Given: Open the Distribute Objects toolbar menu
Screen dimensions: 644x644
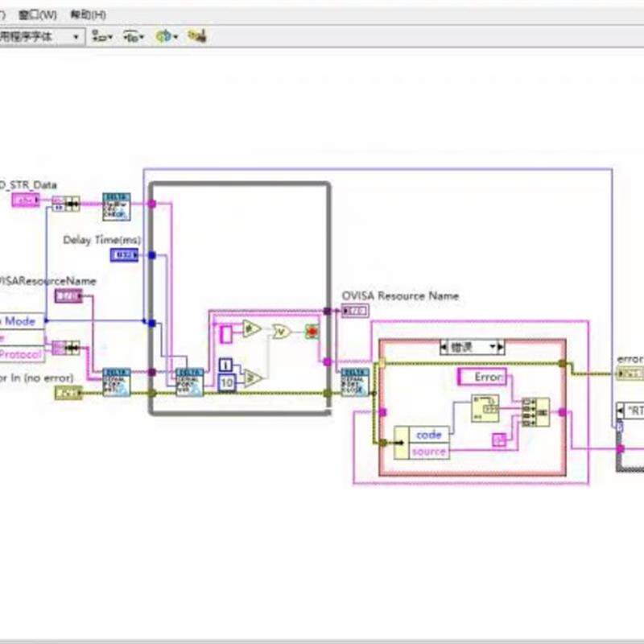Looking at the screenshot, I should point(134,36).
